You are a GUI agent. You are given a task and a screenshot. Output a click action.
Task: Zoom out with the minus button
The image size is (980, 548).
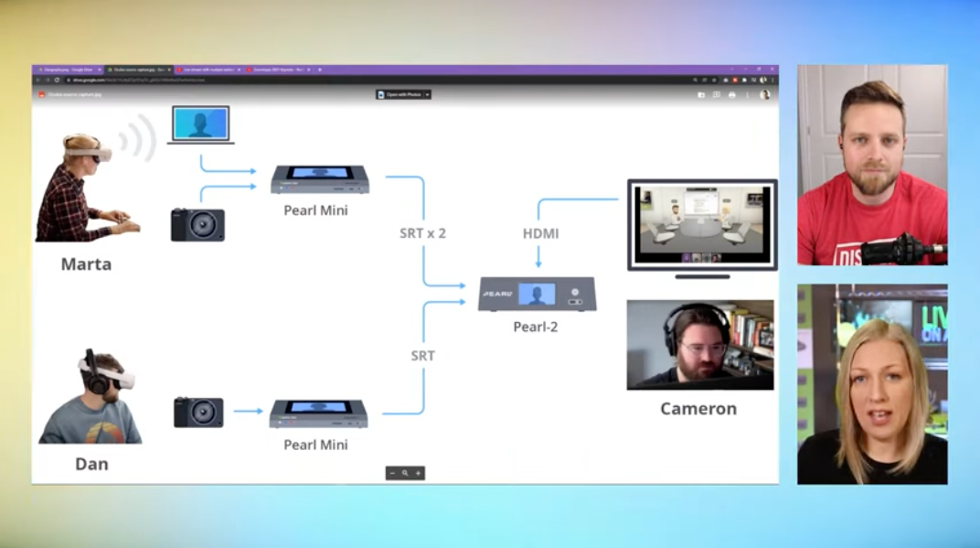pos(392,473)
